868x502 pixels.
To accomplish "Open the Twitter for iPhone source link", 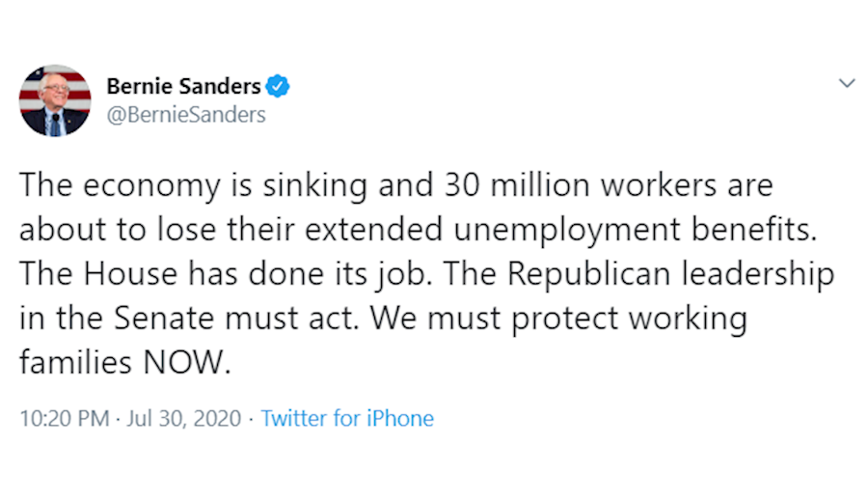I will (x=347, y=418).
